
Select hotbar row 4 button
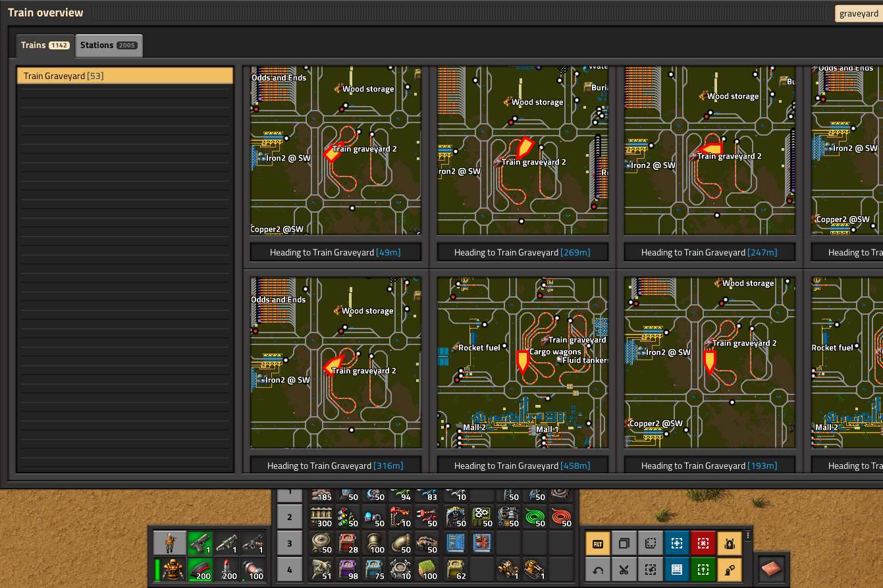(290, 570)
